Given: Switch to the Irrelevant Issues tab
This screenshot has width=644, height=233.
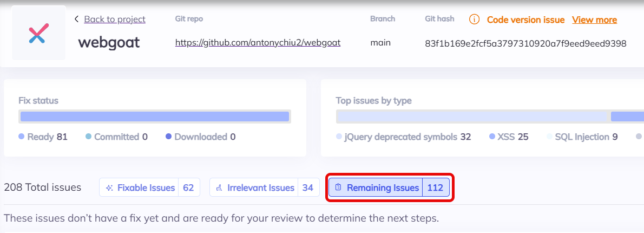Looking at the screenshot, I should (264, 187).
